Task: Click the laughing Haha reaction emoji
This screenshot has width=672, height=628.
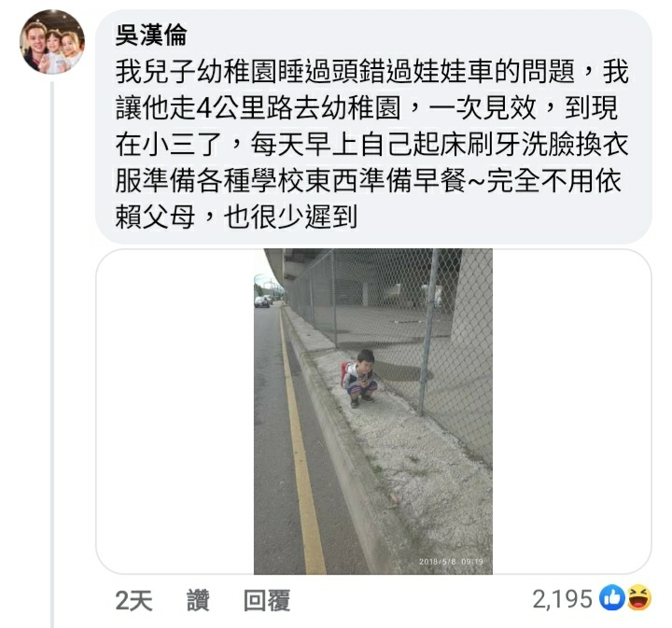Action: point(639,597)
